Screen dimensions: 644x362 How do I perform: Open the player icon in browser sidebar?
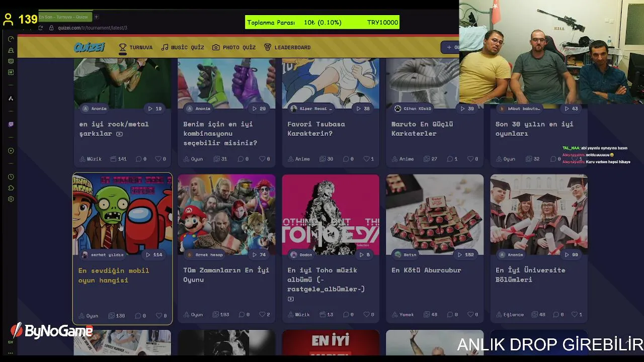pos(11,151)
